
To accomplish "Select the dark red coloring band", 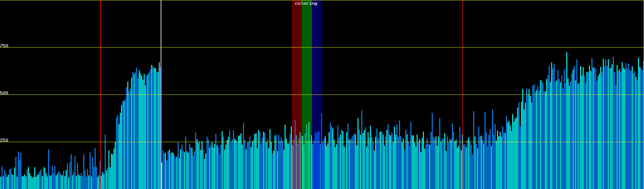I will point(297,63).
